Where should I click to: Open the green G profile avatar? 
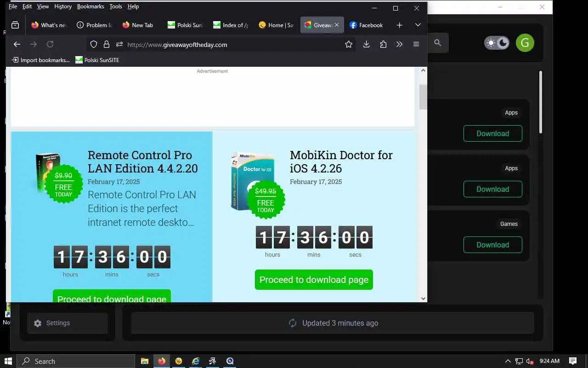tap(525, 43)
